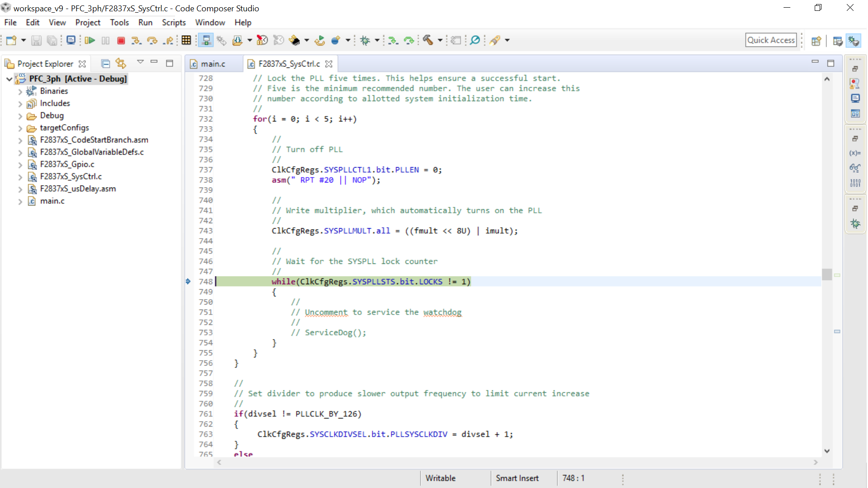Click the Quick Access field
Image resolution: width=868 pixels, height=488 pixels.
pyautogui.click(x=770, y=40)
